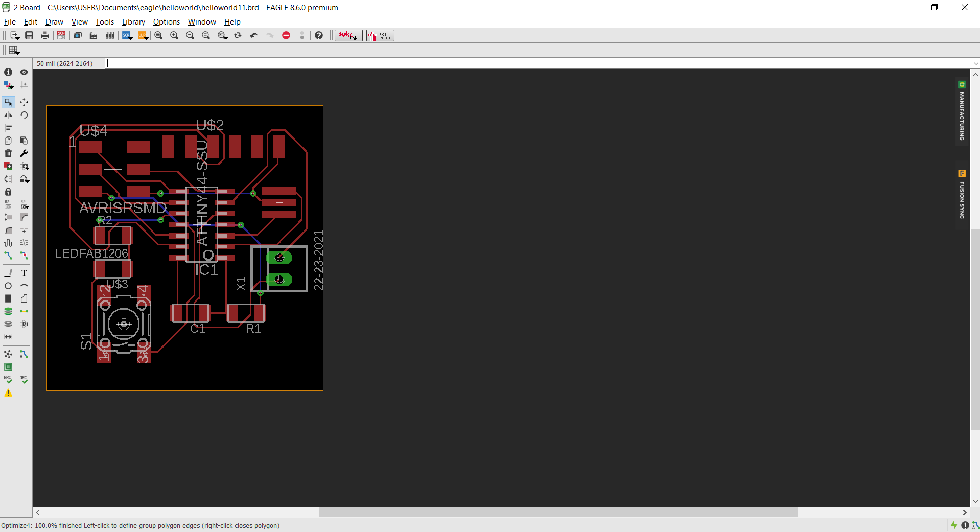980x532 pixels.
Task: Open the Library menu
Action: pyautogui.click(x=133, y=22)
